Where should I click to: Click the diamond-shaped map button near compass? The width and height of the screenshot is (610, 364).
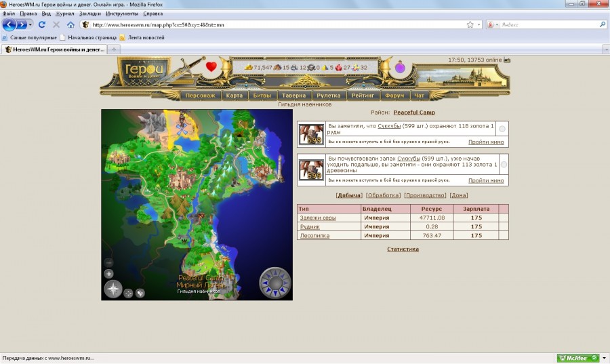[x=140, y=294]
